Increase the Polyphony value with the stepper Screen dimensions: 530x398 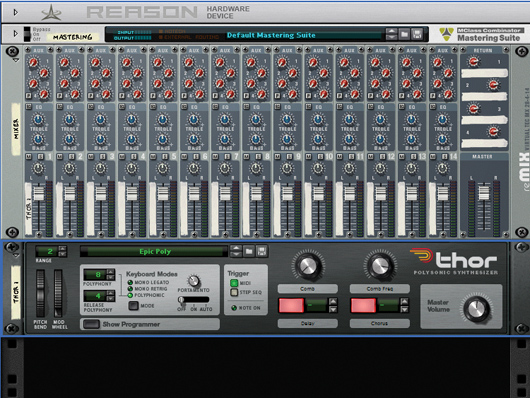point(111,272)
